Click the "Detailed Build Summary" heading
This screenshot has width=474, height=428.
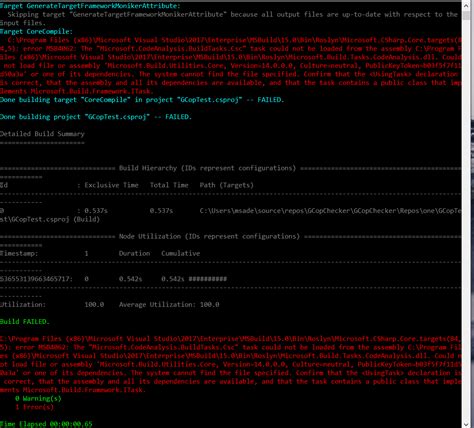coord(42,134)
